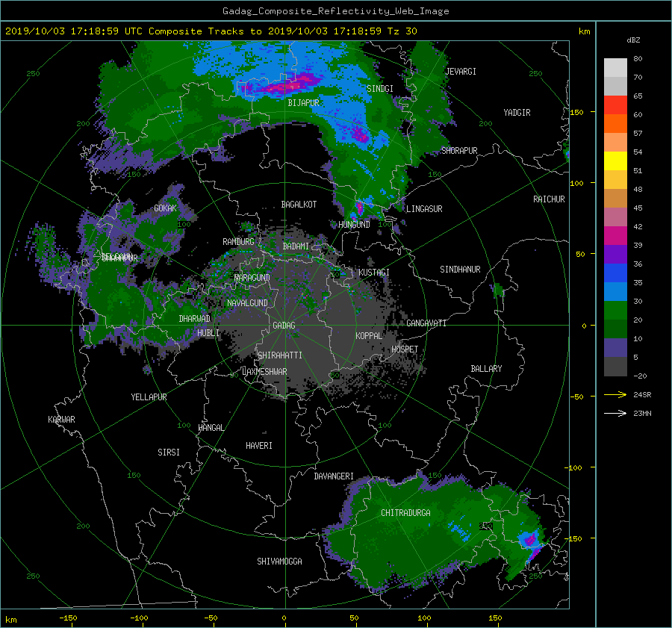Click the NAVALGUND city label
Image resolution: width=672 pixels, height=628 pixels.
pyautogui.click(x=247, y=302)
